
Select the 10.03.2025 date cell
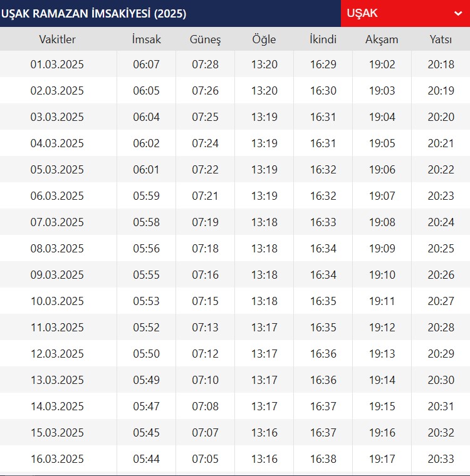pyautogui.click(x=57, y=301)
